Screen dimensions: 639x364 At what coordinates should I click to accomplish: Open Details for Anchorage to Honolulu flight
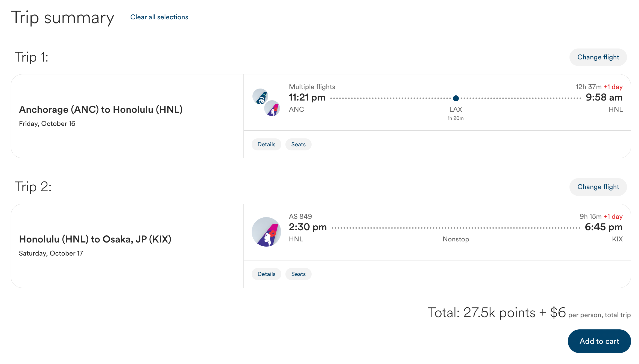coord(266,144)
